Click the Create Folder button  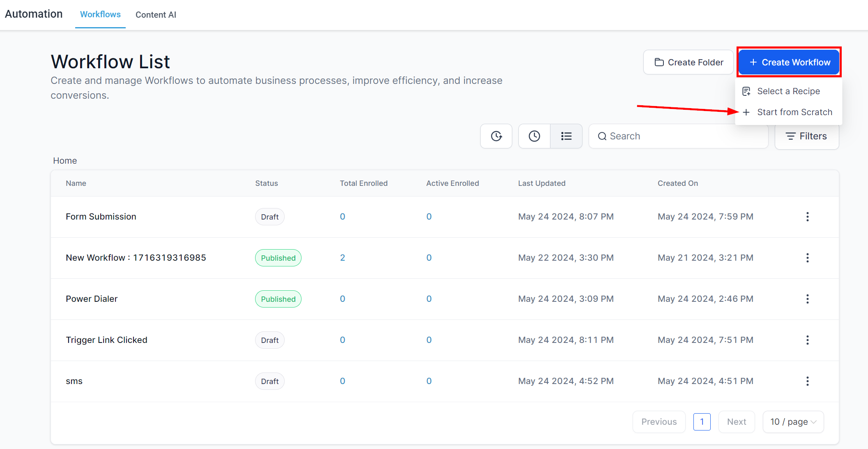pos(688,62)
